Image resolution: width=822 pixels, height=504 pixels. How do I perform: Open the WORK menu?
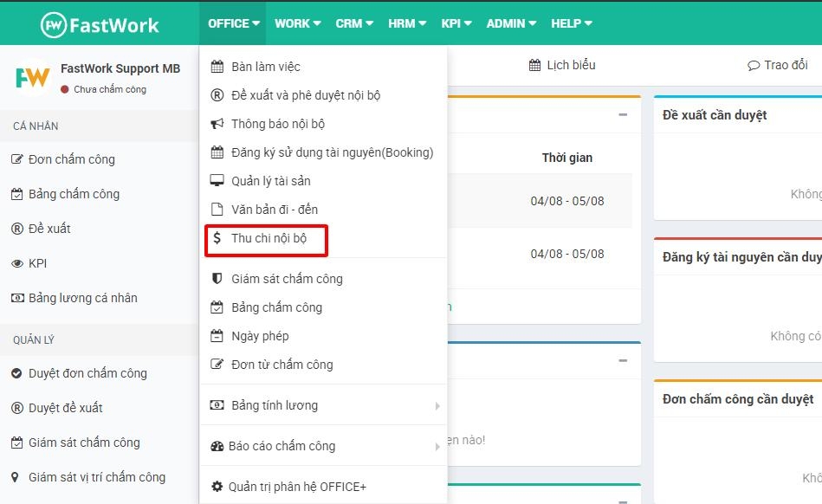point(296,23)
